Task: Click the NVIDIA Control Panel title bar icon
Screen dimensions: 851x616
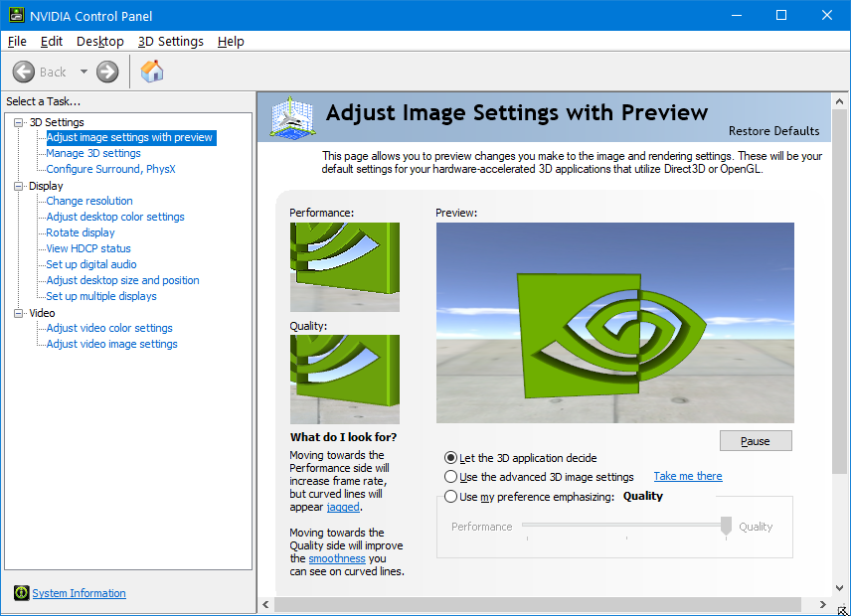Action: point(16,15)
